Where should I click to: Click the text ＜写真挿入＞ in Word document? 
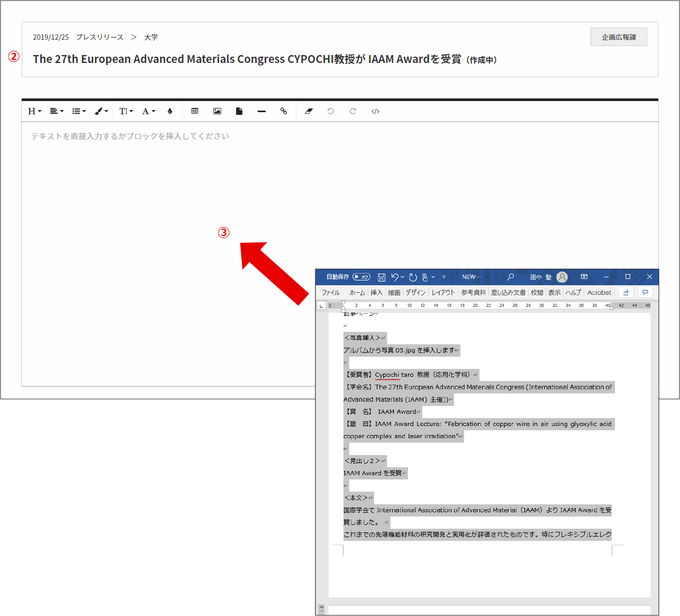pos(362,338)
